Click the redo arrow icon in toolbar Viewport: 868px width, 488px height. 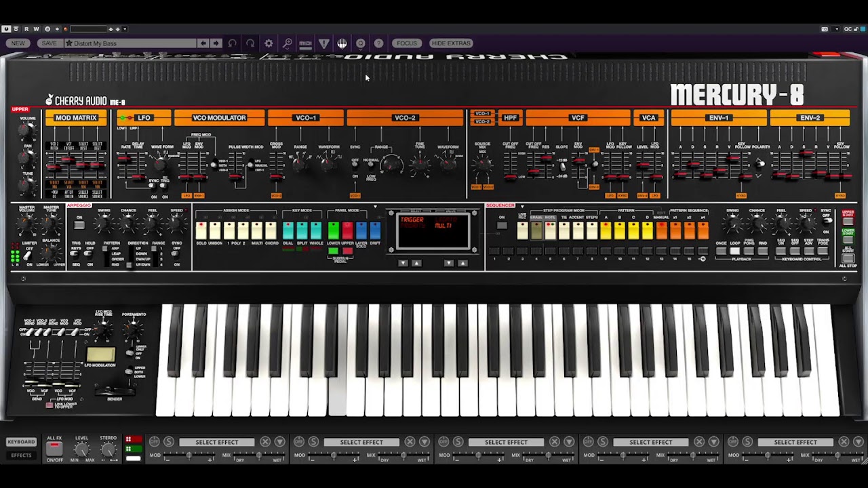[250, 43]
